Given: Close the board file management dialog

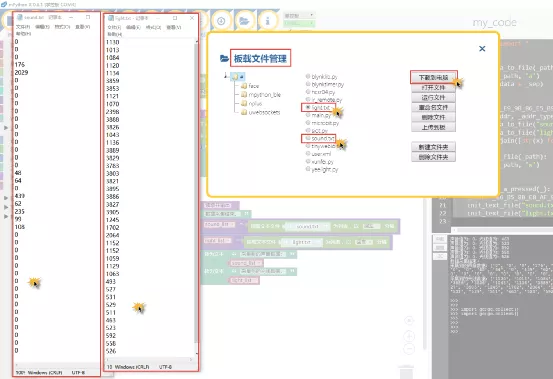Looking at the screenshot, I should [482, 49].
